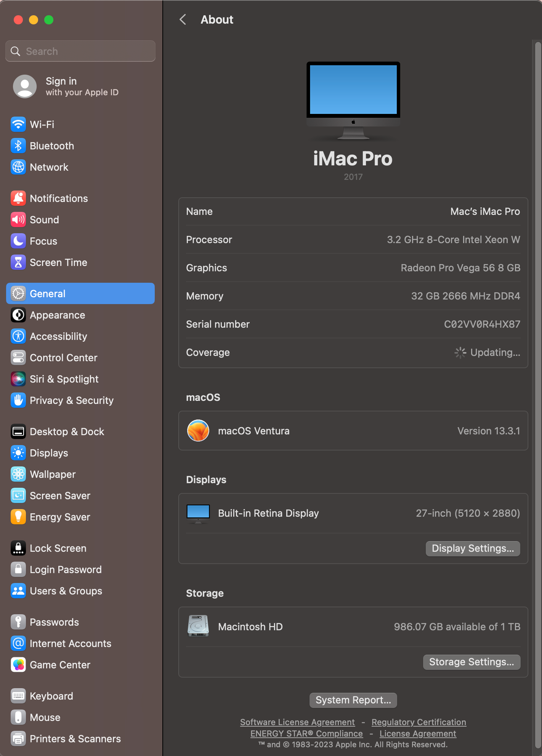Select General in the sidebar
This screenshot has height=756, width=542.
(80, 293)
